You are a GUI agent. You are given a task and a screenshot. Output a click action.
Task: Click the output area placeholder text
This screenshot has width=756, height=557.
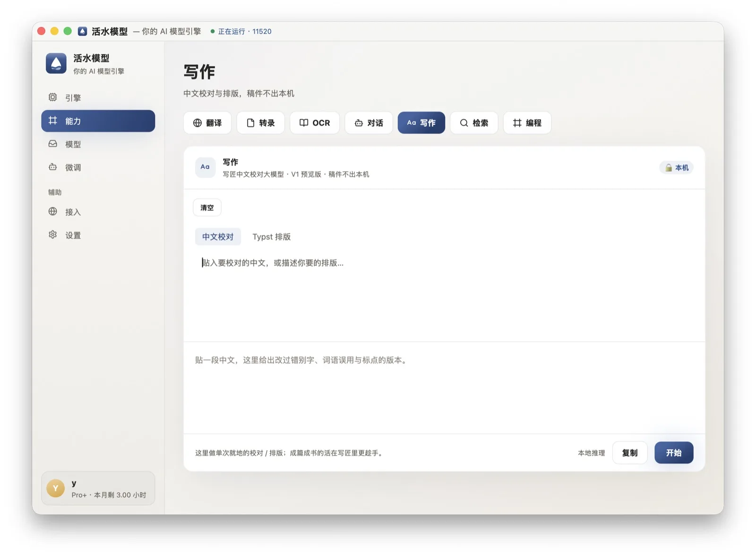click(x=301, y=360)
